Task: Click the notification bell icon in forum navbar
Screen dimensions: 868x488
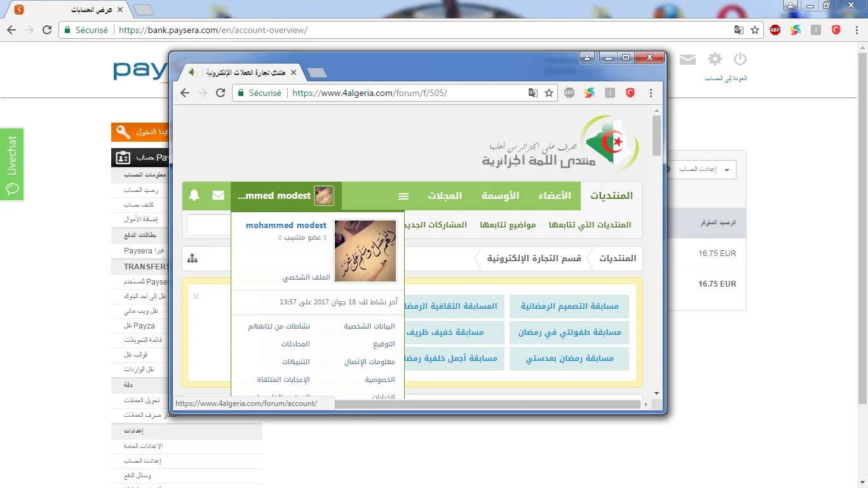Action: (194, 196)
